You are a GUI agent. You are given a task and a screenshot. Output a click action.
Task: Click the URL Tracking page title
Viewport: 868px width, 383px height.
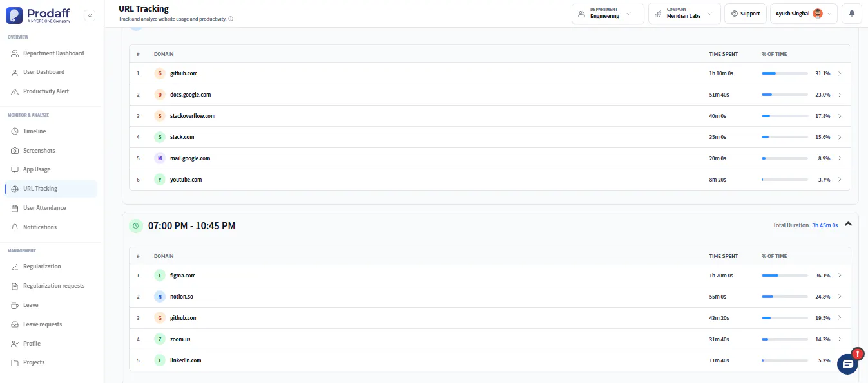(x=144, y=9)
